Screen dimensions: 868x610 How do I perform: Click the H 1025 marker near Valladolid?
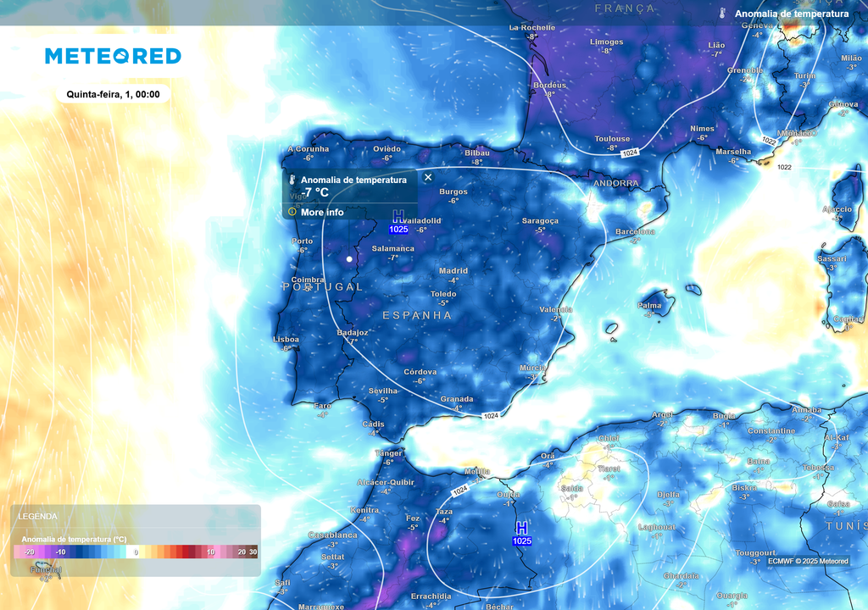pyautogui.click(x=398, y=222)
